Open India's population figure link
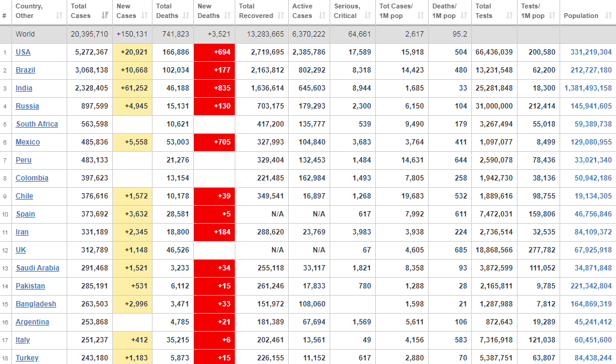This screenshot has width=616, height=364. pos(588,88)
